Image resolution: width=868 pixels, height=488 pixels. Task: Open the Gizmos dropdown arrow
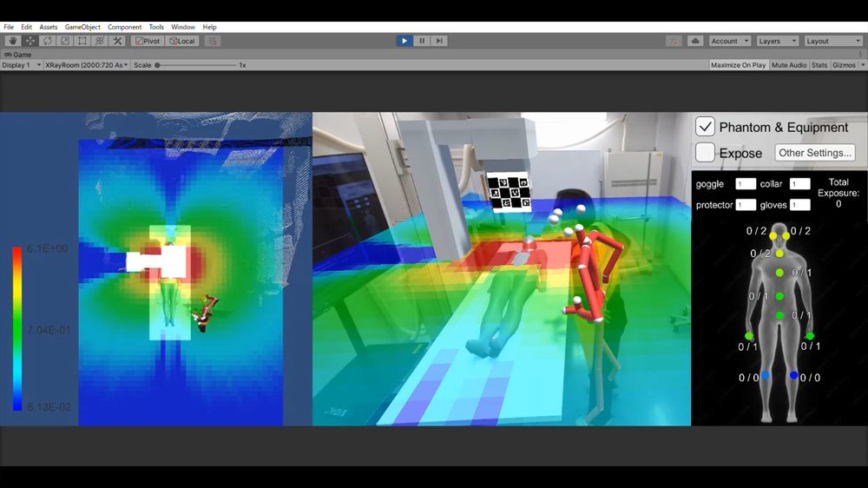click(863, 65)
